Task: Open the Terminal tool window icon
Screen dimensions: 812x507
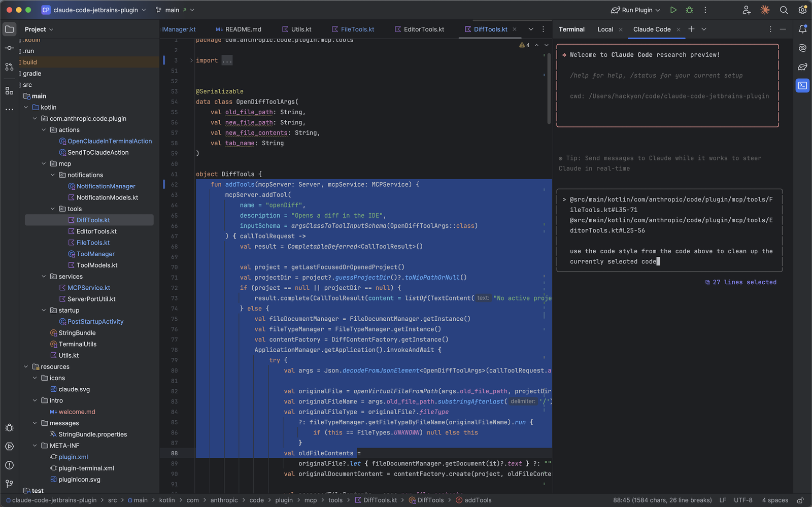Action: (802, 85)
